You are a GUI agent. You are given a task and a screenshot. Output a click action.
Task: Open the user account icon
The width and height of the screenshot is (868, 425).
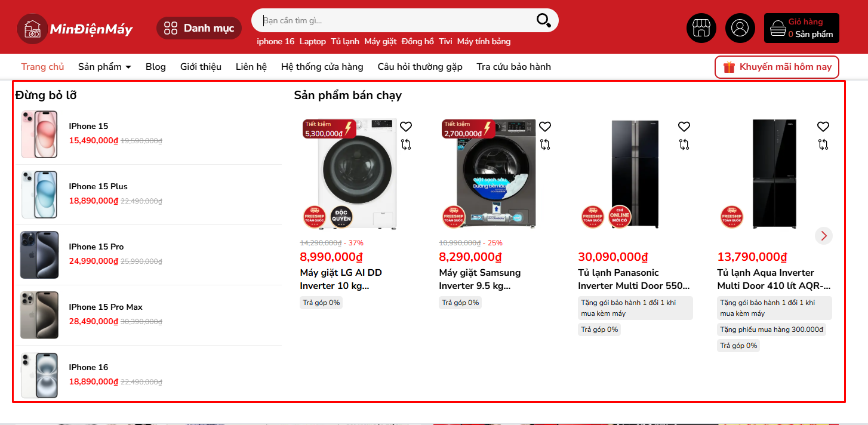coord(740,28)
